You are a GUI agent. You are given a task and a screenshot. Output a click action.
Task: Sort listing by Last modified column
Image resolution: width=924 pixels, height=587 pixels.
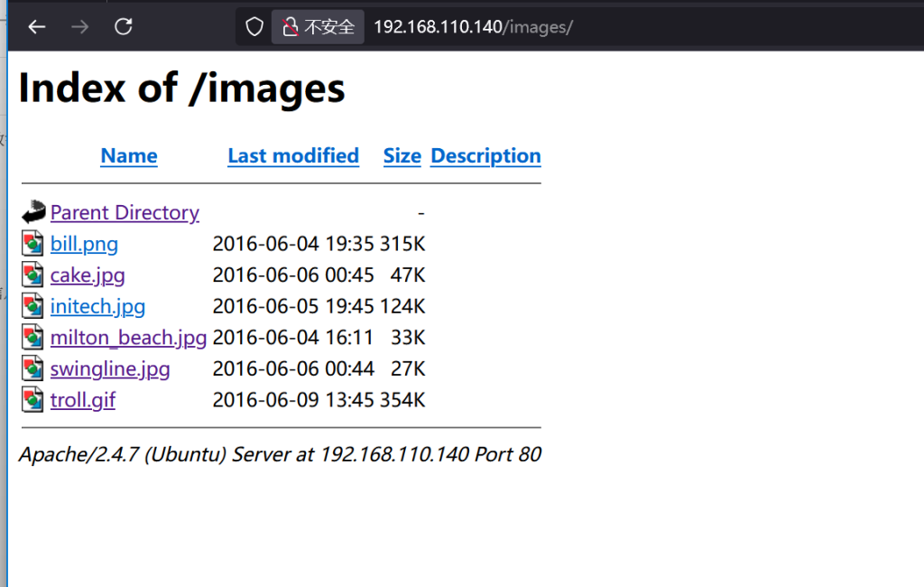[293, 156]
